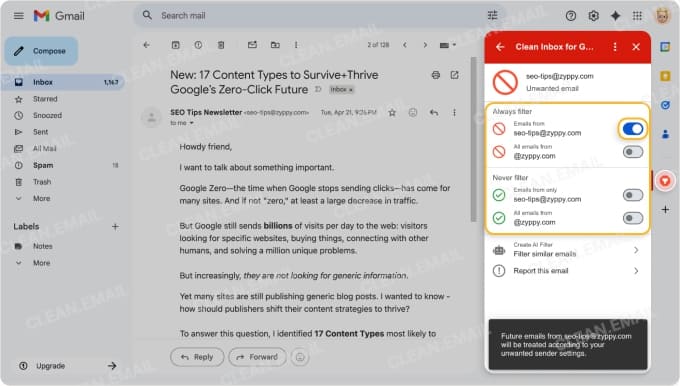Open more actions in email toolbar
The image size is (680, 386).
296,45
